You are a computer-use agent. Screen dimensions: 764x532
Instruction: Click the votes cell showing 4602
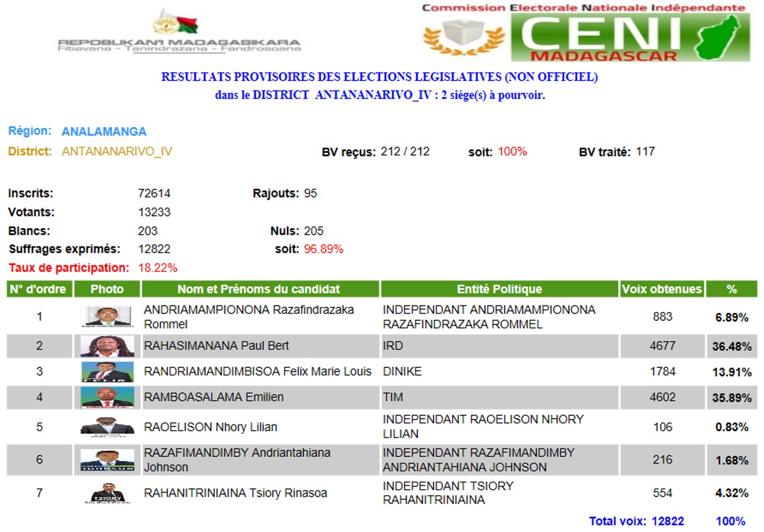pyautogui.click(x=662, y=397)
